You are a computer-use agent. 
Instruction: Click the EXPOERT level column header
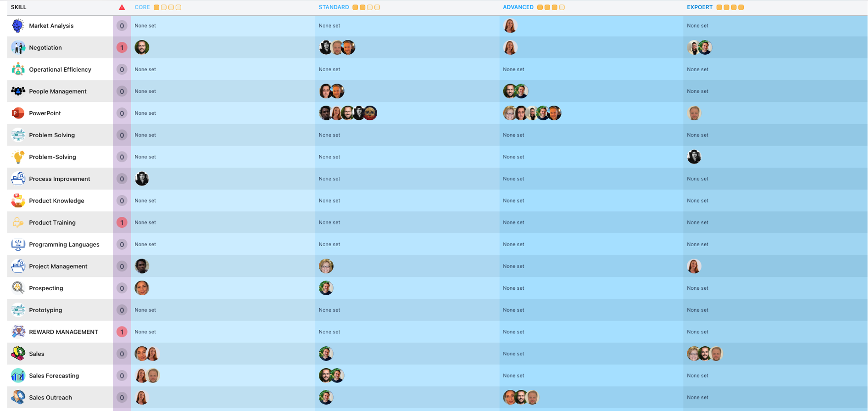[700, 7]
